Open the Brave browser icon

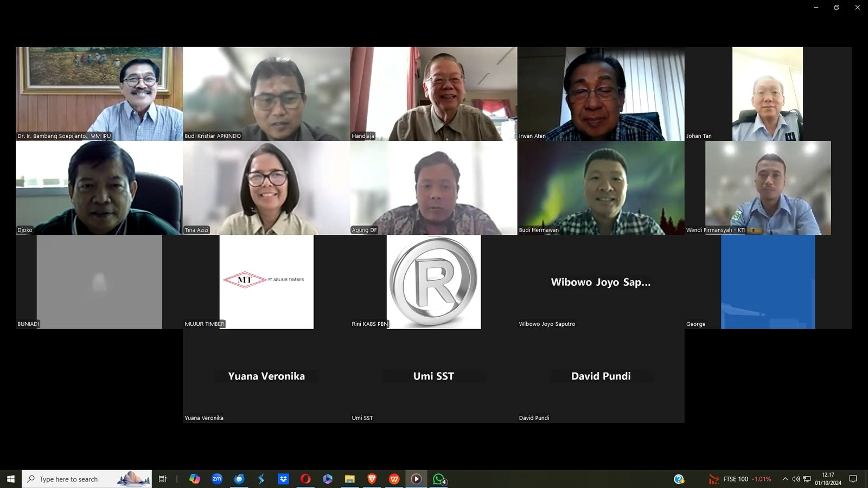372,479
